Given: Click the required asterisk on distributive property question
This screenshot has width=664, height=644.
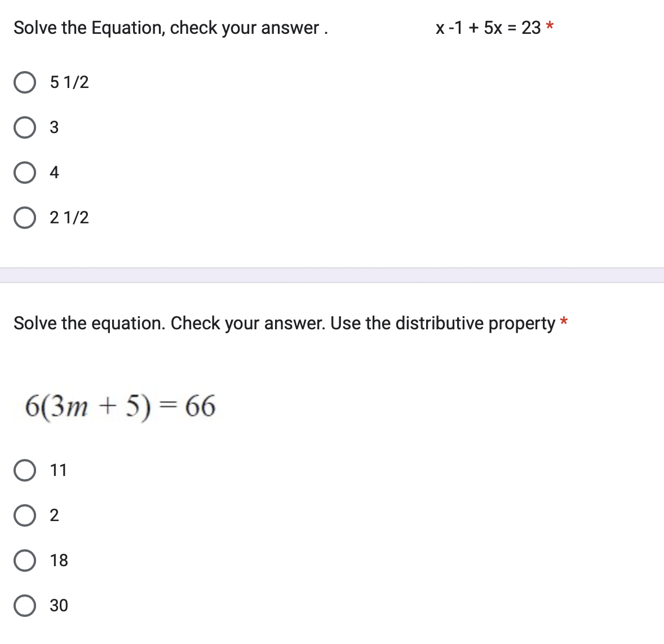Looking at the screenshot, I should [x=564, y=321].
